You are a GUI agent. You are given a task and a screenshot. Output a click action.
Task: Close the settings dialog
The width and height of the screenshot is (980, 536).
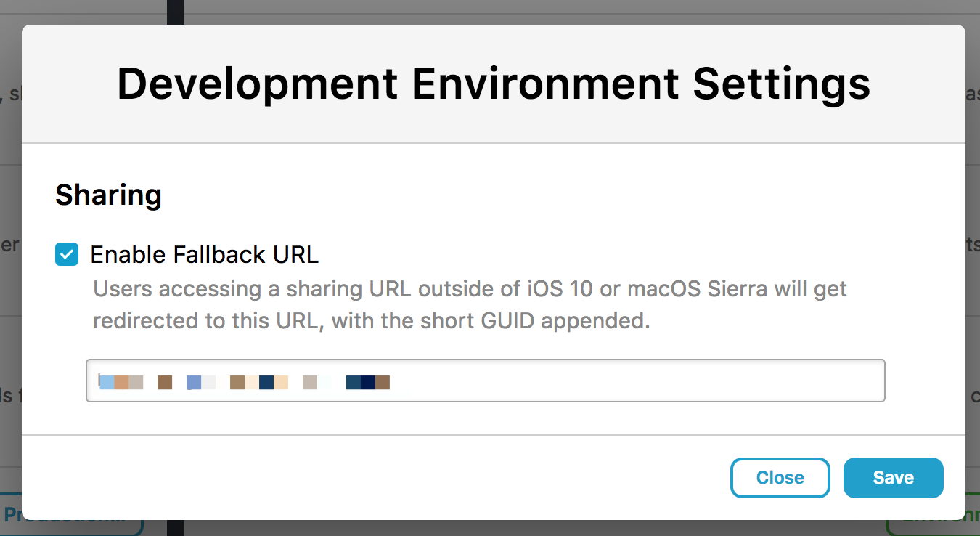pos(780,477)
